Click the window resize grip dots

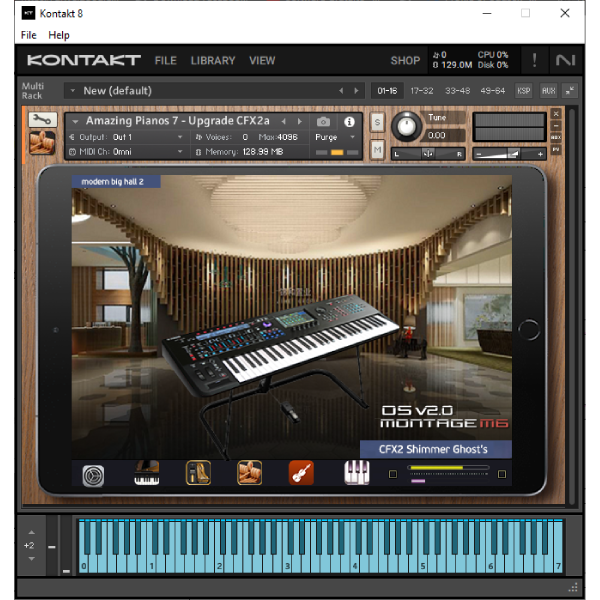point(573,587)
